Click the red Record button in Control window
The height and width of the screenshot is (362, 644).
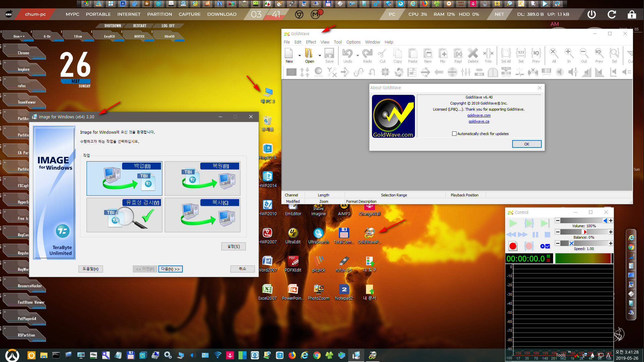coord(513,246)
